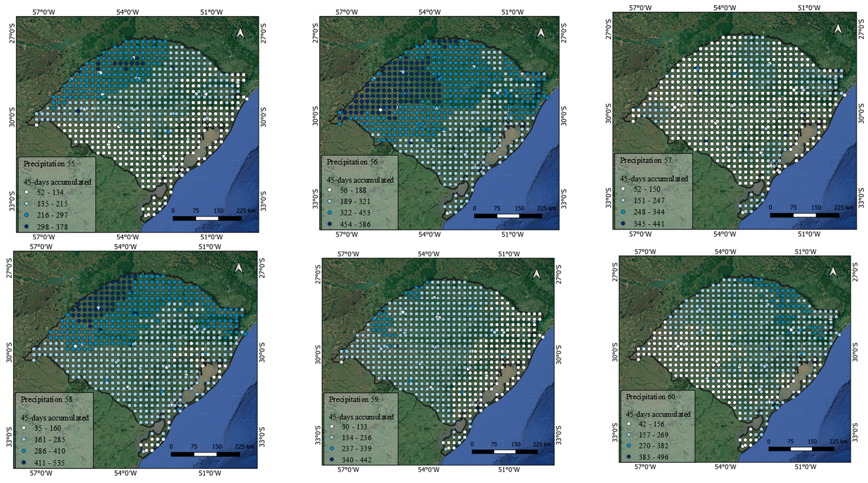The image size is (868, 483).
Task: Click the 45-days accumulated label in map 58
Action: (x=55, y=418)
